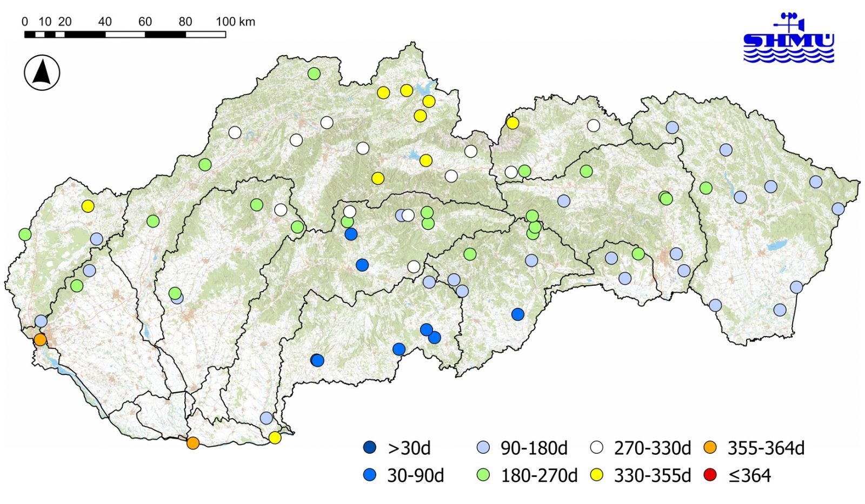Select the orange marker on the southern border
865x504 pixels.
pyautogui.click(x=193, y=443)
